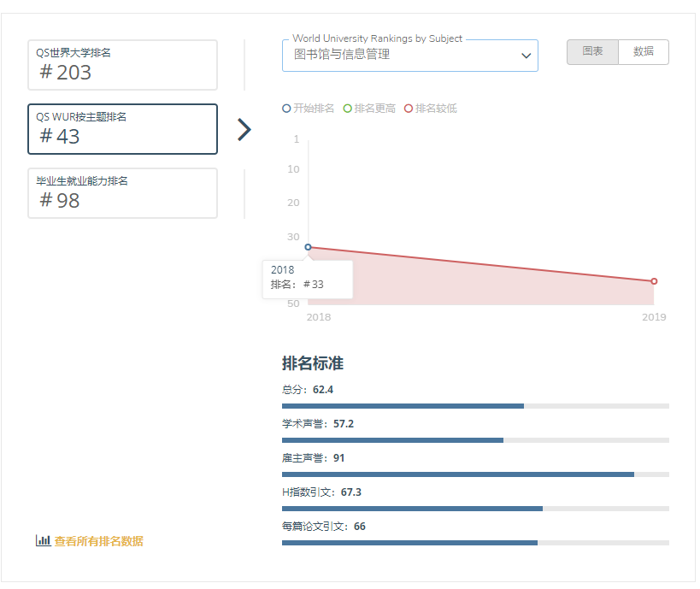The width and height of the screenshot is (700, 589).
Task: Click the 排名较低 red legend marker
Action: click(x=409, y=109)
